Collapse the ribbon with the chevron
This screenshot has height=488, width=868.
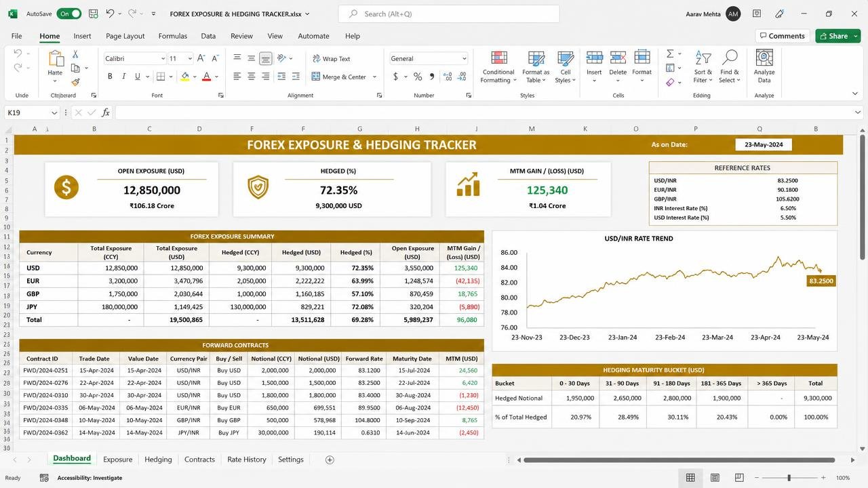pyautogui.click(x=855, y=94)
